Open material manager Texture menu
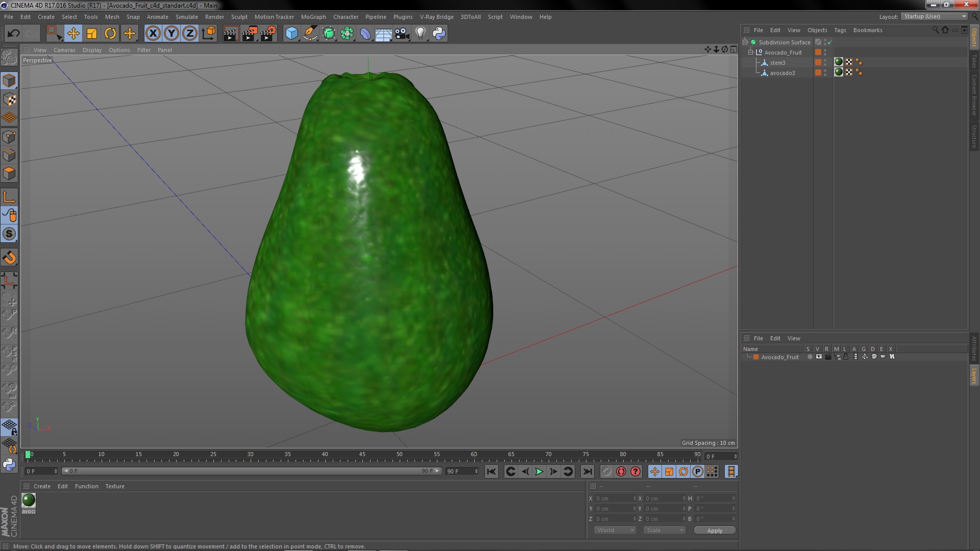Screen dimensions: 980x551 pos(115,486)
